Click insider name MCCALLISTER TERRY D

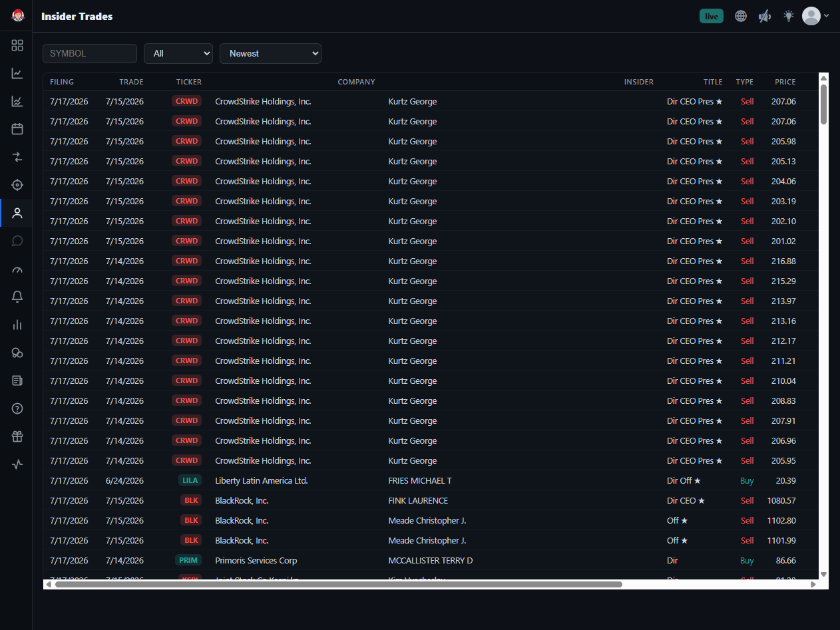(x=431, y=560)
